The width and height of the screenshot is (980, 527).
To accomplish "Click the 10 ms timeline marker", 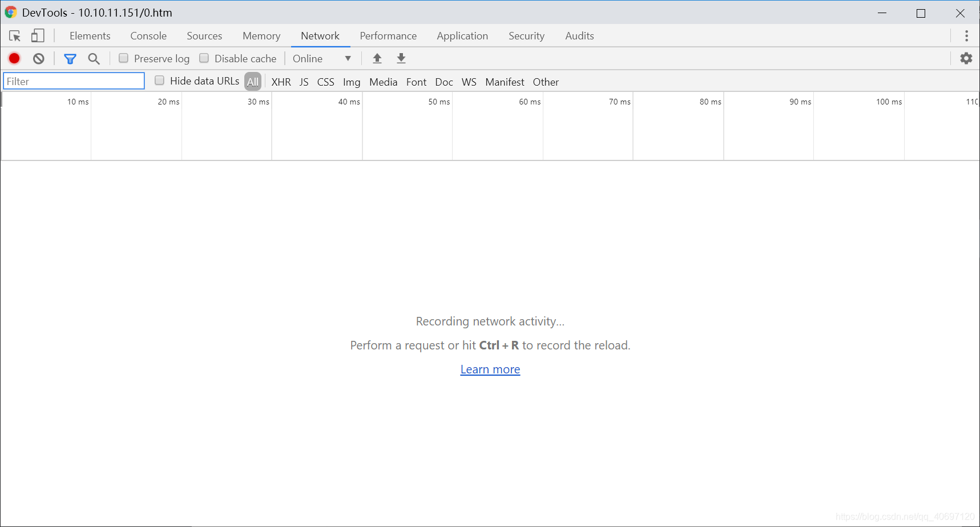I will point(78,102).
